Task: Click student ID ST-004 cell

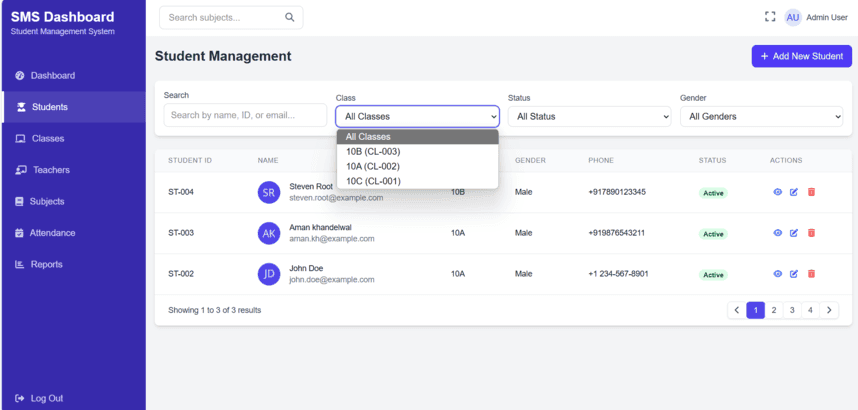Action: point(181,192)
